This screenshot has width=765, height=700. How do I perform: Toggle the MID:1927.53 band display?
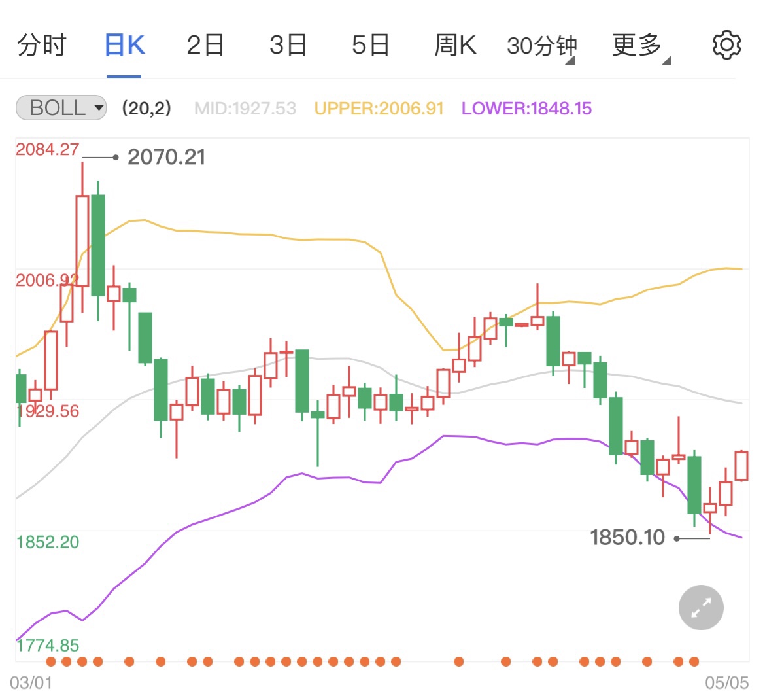[245, 108]
